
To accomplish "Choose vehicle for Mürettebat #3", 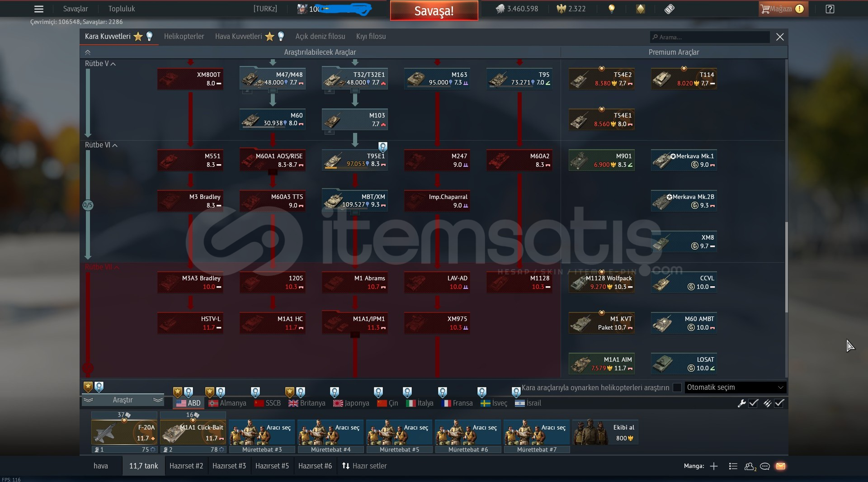I will coord(262,432).
